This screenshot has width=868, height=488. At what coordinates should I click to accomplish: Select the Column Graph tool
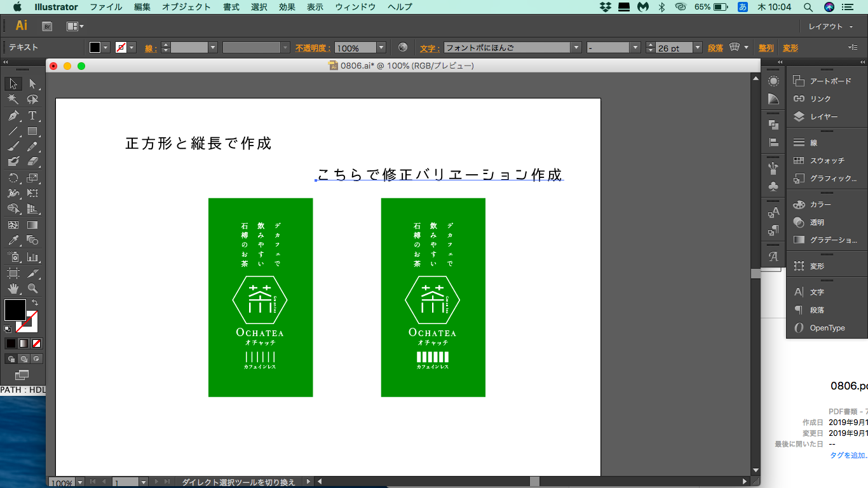coord(32,257)
